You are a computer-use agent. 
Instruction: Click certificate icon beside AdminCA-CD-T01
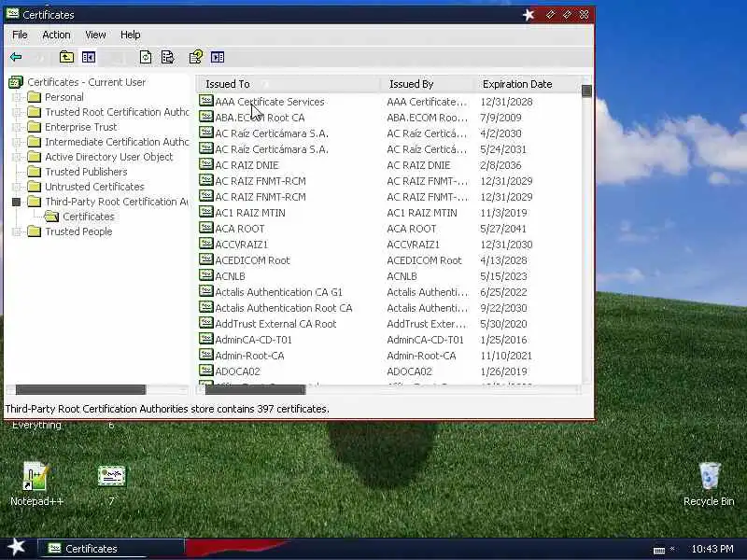click(x=205, y=340)
